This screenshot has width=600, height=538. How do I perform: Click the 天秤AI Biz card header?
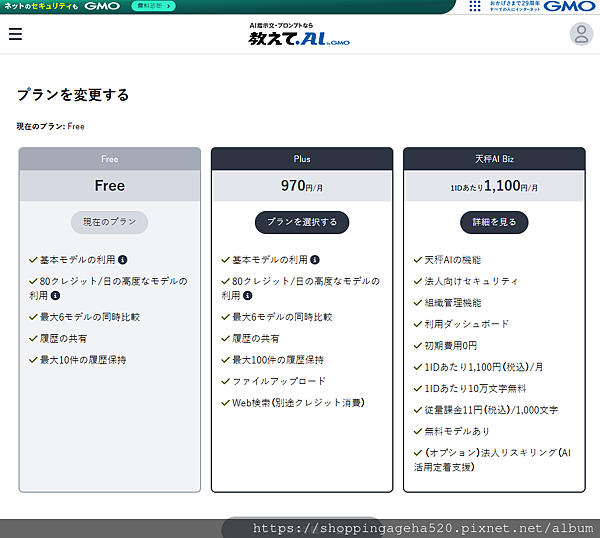(x=494, y=159)
